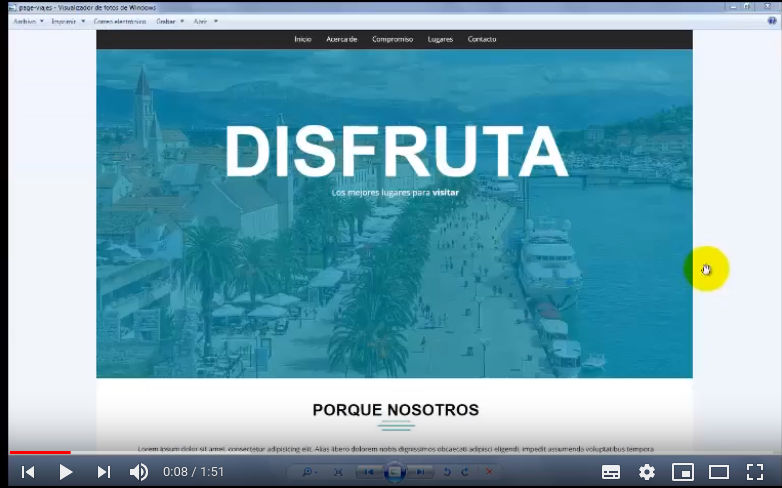782x488 pixels.
Task: Open the Imprimir dropdown menu
Action: pyautogui.click(x=68, y=21)
